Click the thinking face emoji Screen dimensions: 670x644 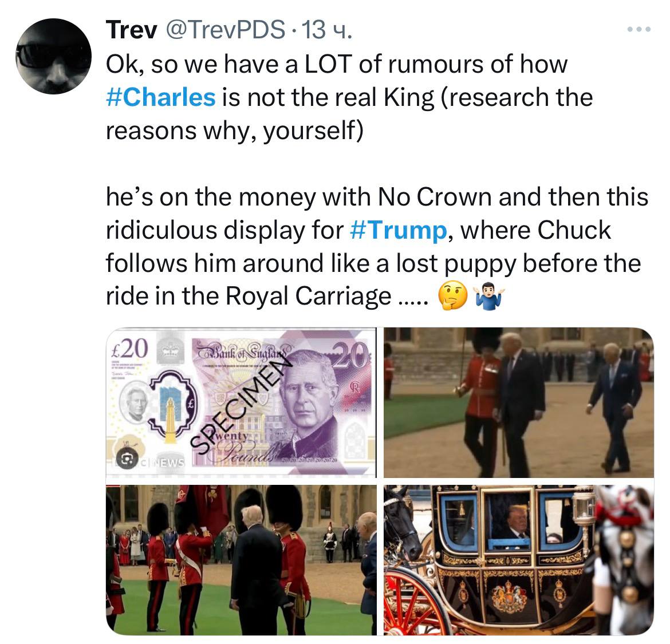pos(454,297)
